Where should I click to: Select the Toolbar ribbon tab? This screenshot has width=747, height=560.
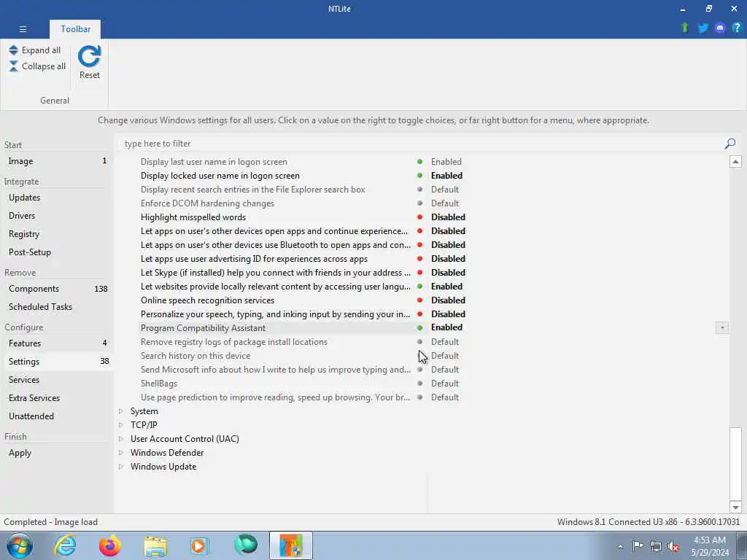[x=75, y=29]
